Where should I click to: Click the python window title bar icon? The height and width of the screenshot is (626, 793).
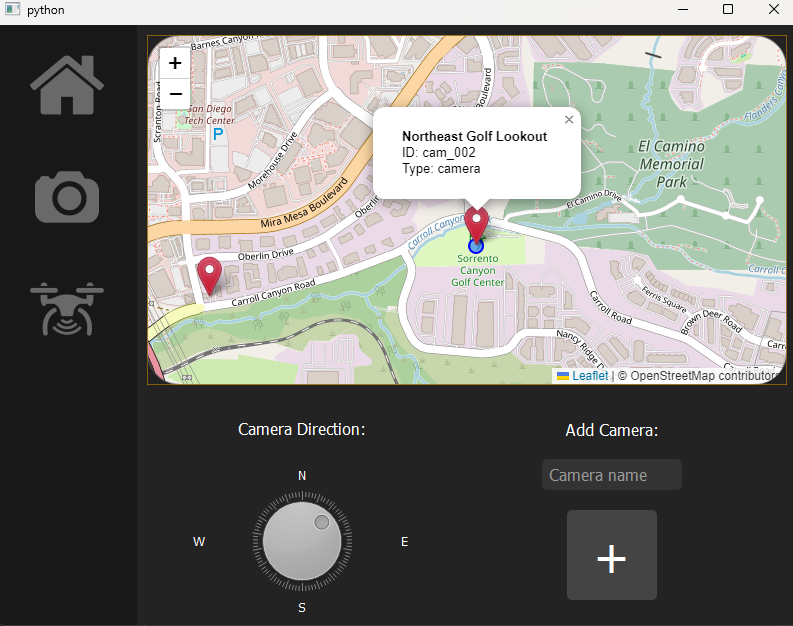tap(12, 9)
